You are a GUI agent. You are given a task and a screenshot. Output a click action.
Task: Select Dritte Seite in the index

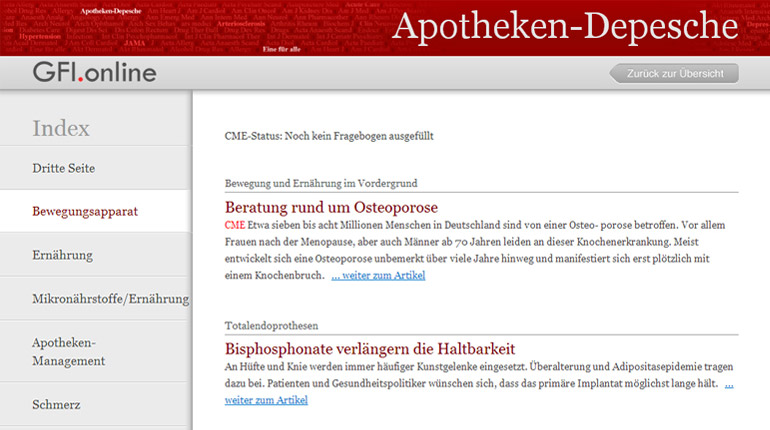(95, 168)
